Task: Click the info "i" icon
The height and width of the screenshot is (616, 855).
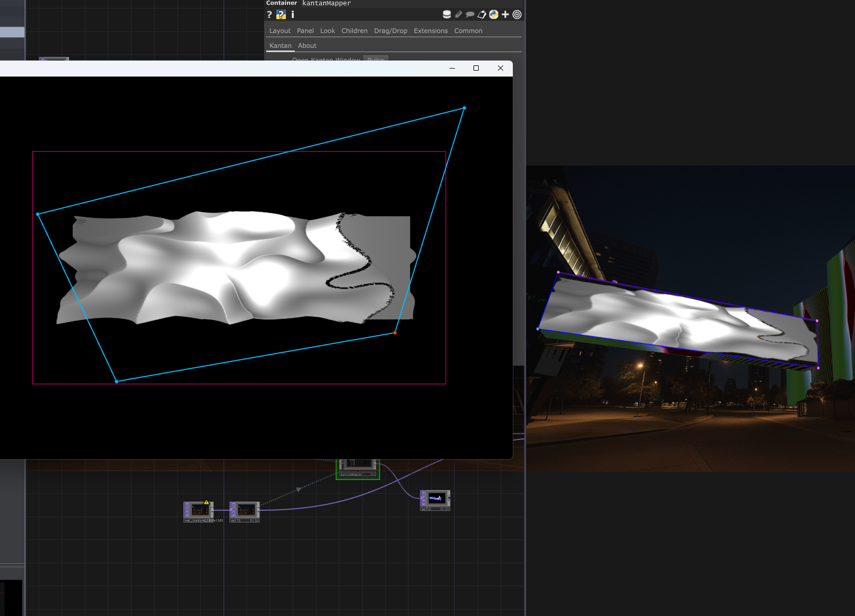Action: coord(292,14)
